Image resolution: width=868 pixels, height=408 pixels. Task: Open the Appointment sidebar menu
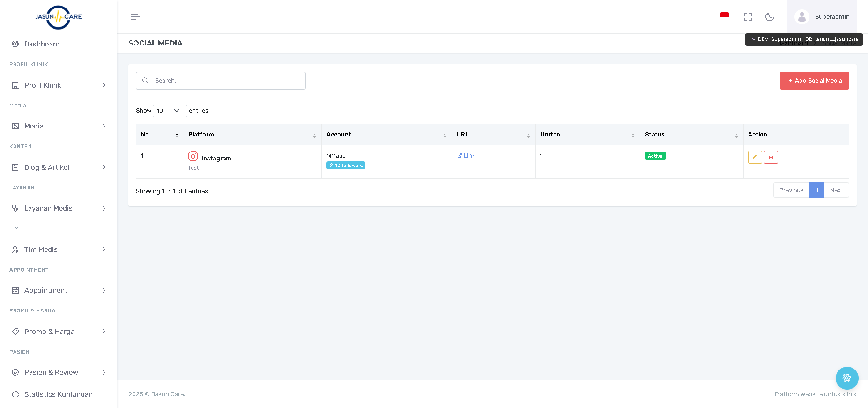point(59,290)
